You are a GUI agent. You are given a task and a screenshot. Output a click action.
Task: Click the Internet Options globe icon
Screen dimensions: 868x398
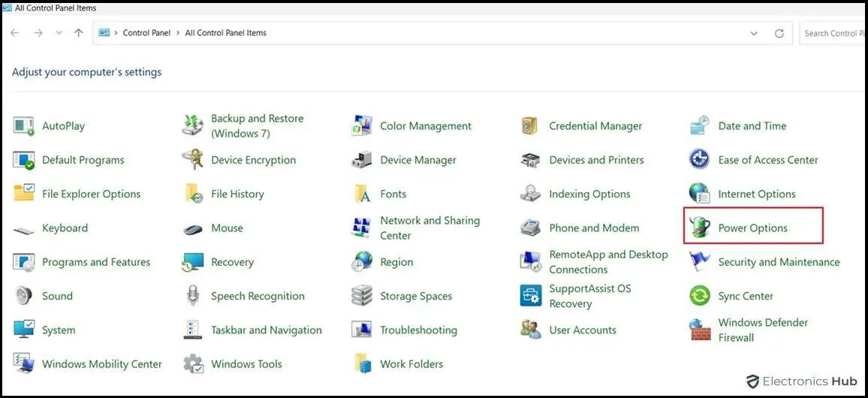[x=700, y=194]
